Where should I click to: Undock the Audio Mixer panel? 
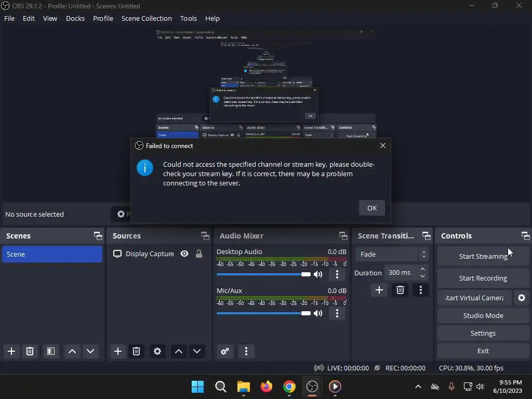click(343, 236)
